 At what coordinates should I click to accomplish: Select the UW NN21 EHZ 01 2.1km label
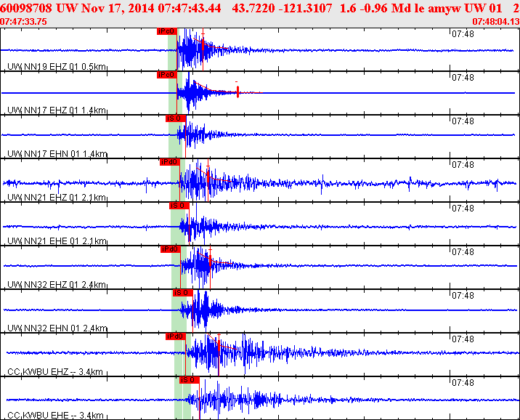(57, 198)
